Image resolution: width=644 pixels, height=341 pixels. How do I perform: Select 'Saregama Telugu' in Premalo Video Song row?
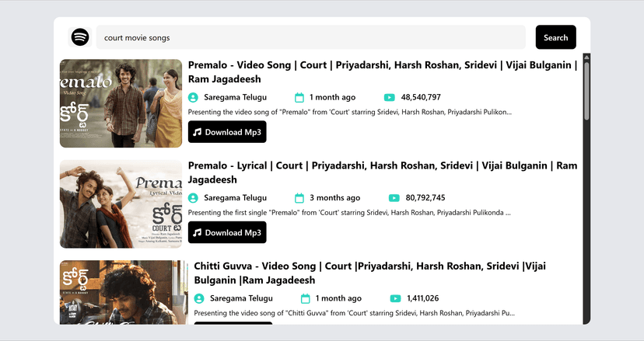point(236,97)
